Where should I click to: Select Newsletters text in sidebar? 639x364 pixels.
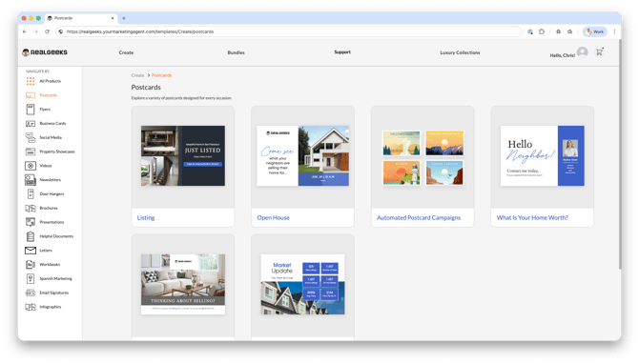[x=51, y=180]
